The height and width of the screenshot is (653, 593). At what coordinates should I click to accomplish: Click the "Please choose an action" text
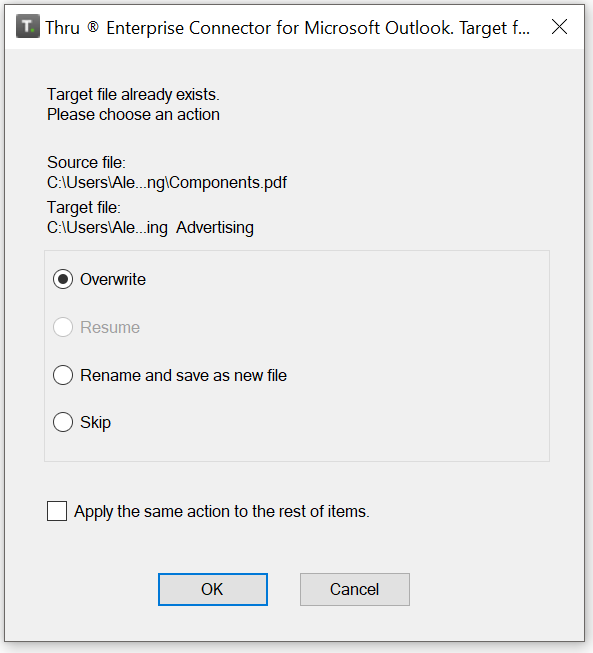pyautogui.click(x=133, y=115)
